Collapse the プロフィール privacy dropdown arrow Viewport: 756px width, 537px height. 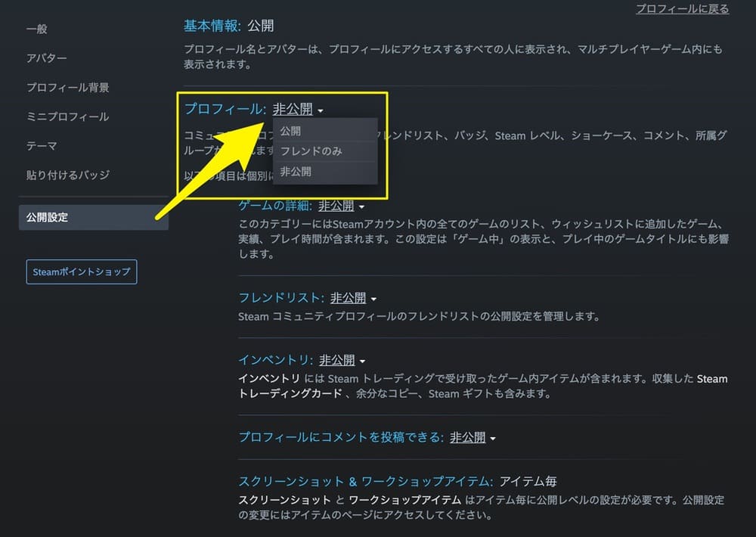coord(320,111)
